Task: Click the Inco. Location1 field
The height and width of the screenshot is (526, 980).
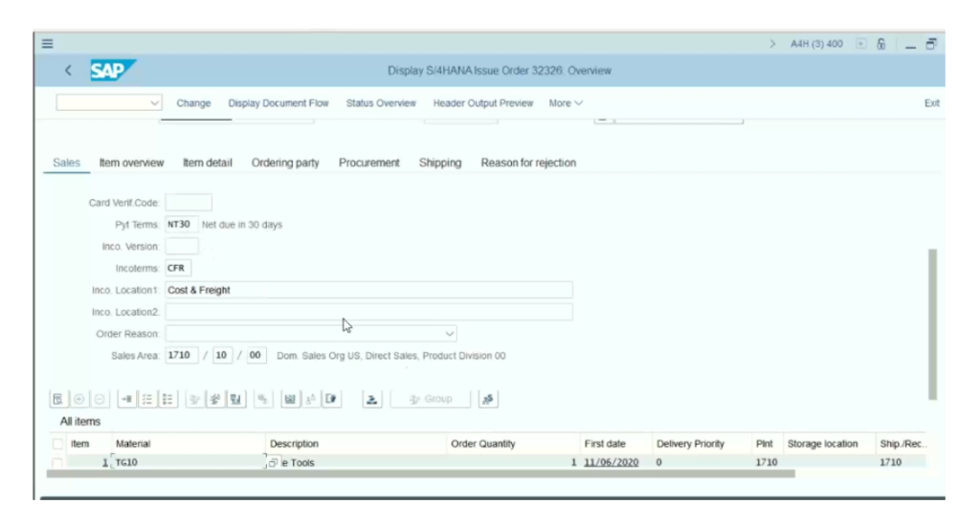Action: tap(368, 290)
